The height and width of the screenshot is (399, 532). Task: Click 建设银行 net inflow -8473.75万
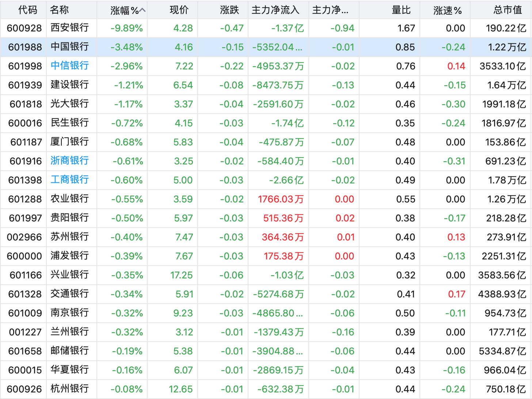[278, 85]
